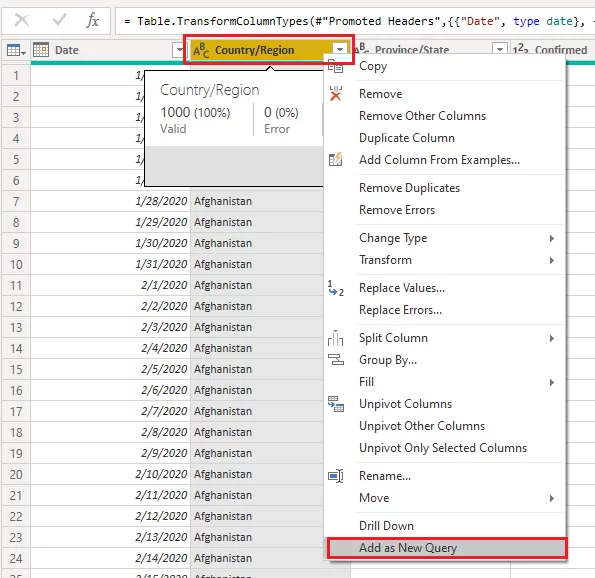Open Transform menu entry

(445, 260)
